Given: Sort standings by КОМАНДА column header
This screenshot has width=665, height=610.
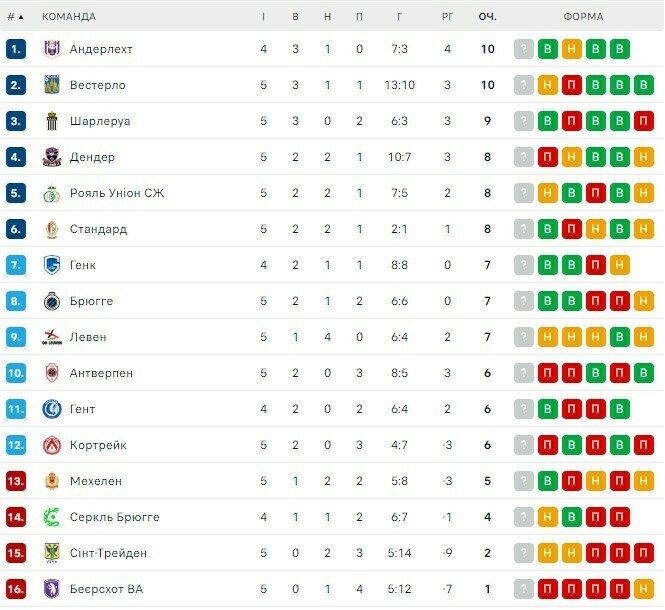Looking at the screenshot, I should (x=69, y=16).
